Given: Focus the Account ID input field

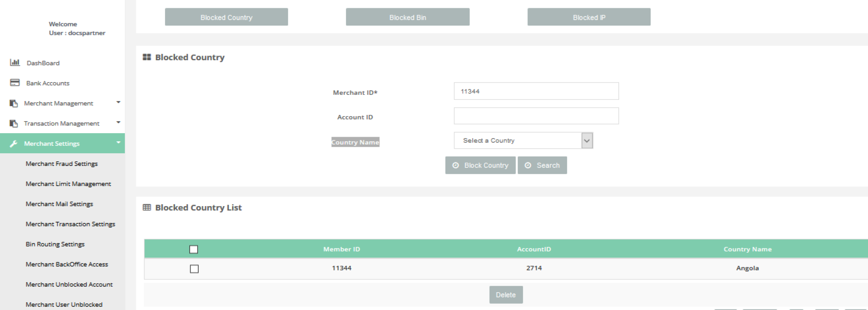Looking at the screenshot, I should (x=536, y=116).
